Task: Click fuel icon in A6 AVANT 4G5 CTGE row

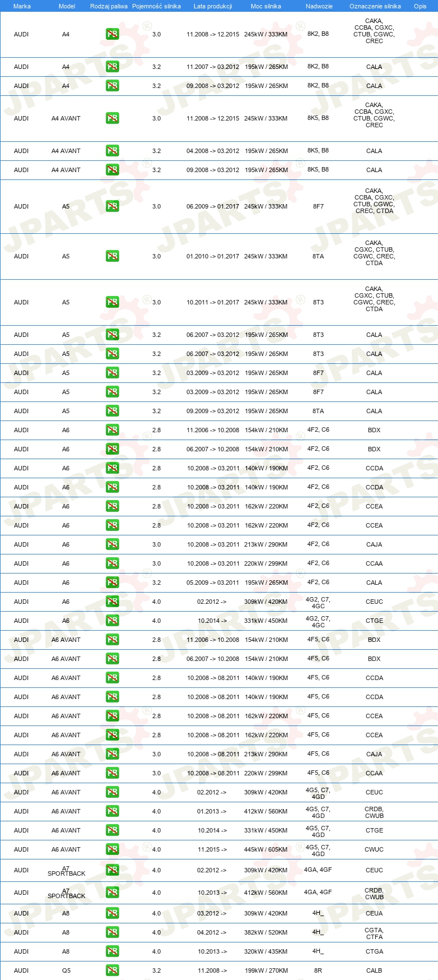Action: [113, 830]
